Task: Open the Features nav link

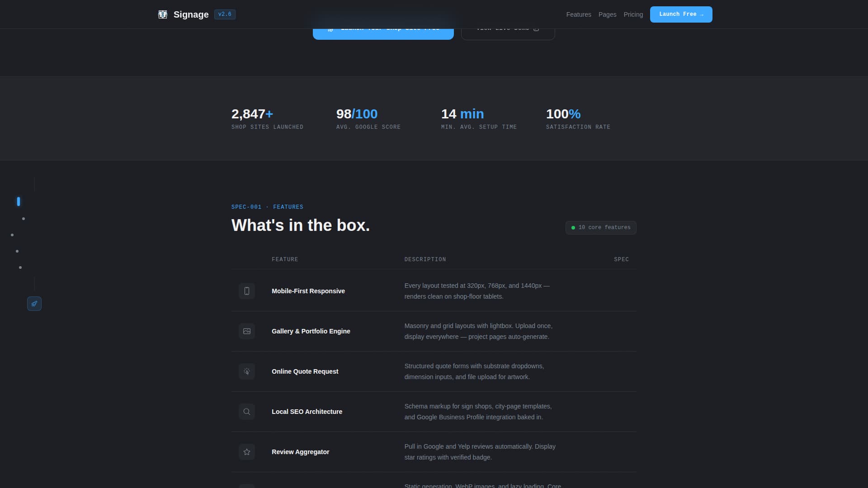Action: [x=579, y=14]
